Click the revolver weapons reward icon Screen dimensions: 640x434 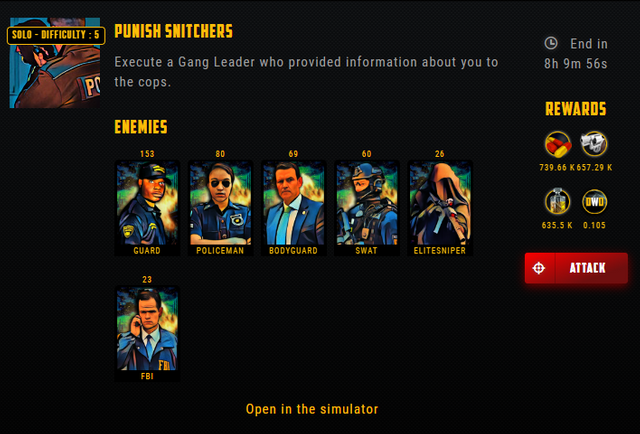click(594, 144)
